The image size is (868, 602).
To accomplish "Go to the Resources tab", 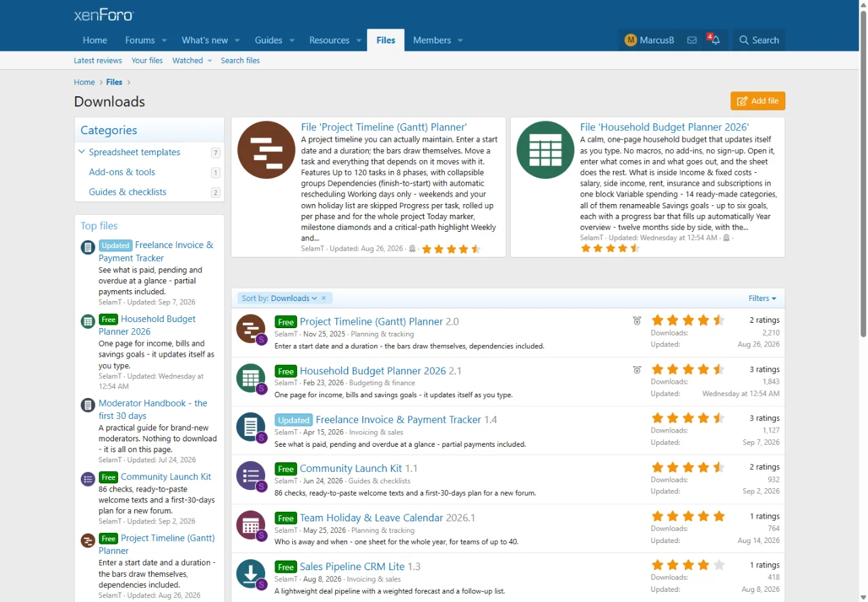I will click(x=329, y=40).
